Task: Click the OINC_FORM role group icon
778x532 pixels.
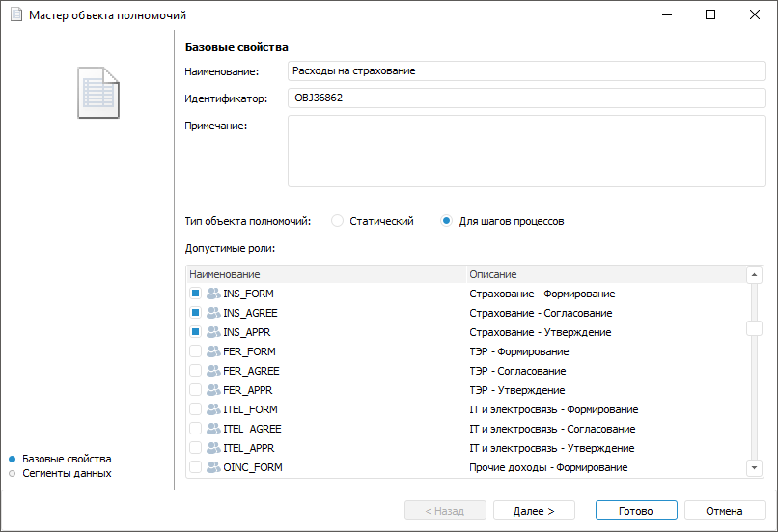Action: pos(213,467)
